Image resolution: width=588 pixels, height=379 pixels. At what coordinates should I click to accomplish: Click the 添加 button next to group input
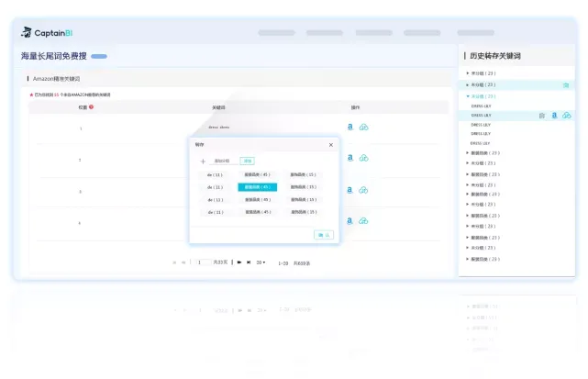pos(247,161)
